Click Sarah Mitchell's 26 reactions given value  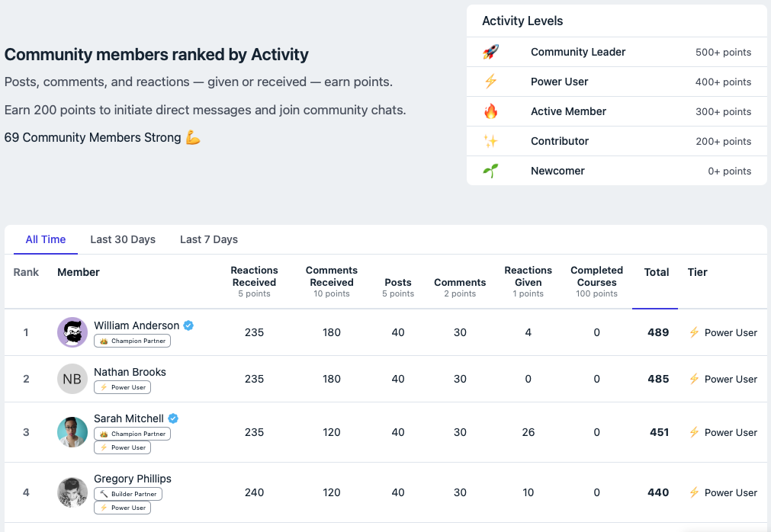pyautogui.click(x=528, y=432)
